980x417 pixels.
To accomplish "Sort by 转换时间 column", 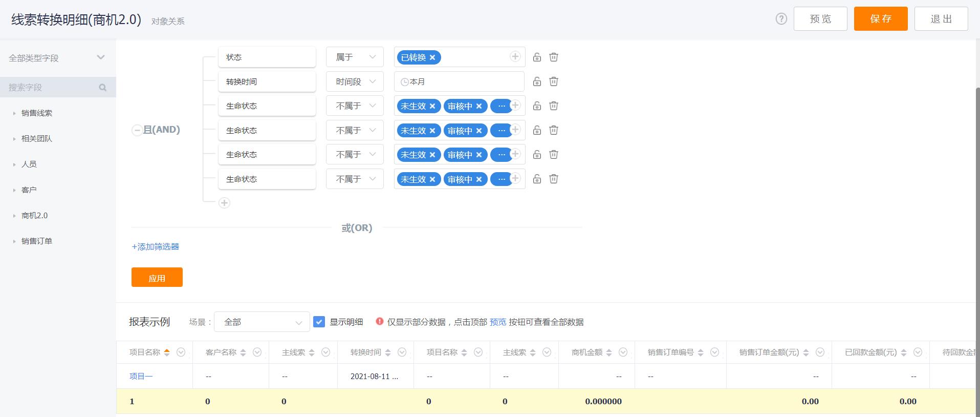I will pos(388,352).
